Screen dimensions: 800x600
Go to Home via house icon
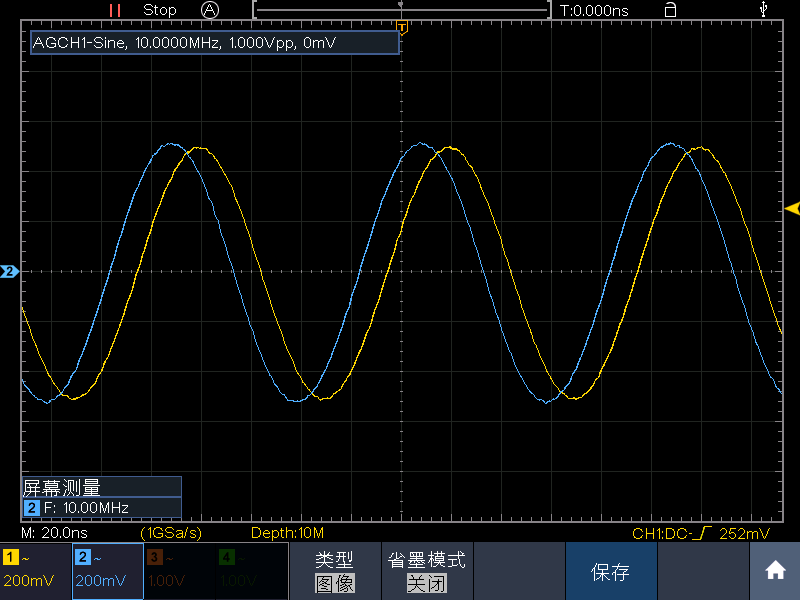(x=775, y=571)
